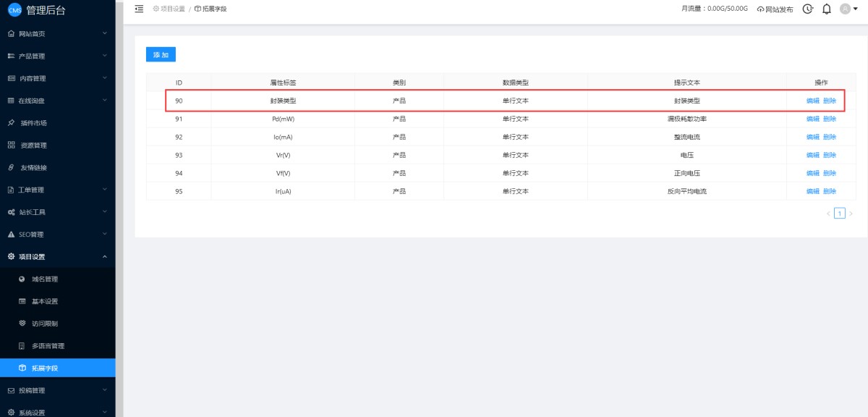Expand the 工单管理 chevron
Image resolution: width=868 pixels, height=417 pixels.
tap(105, 190)
